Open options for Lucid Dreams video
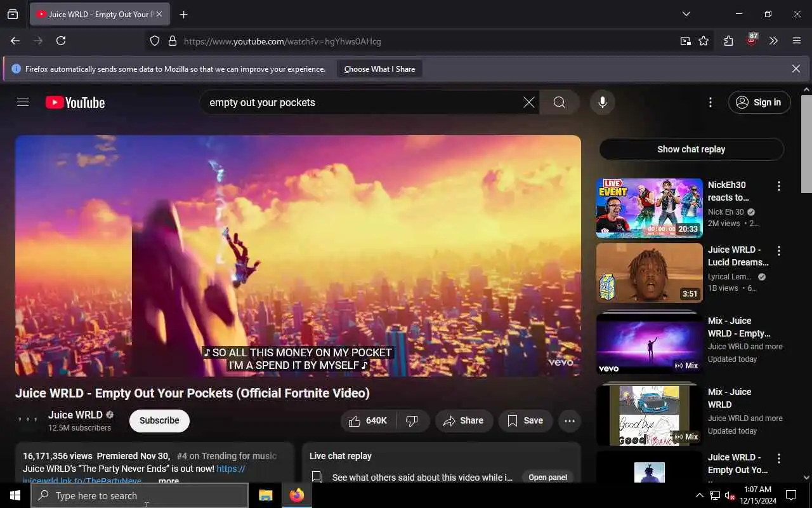 778,251
